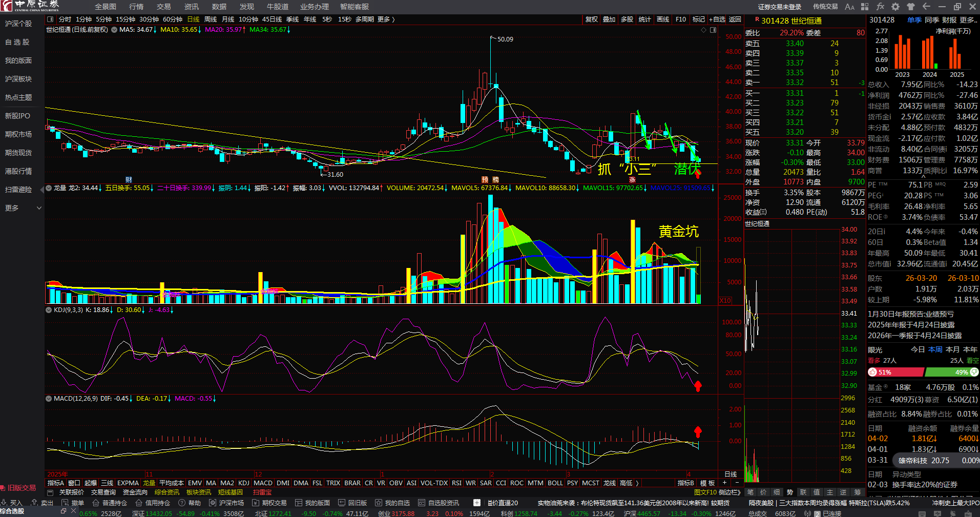Toggle the main chart MA indicator circle
The image size is (980, 517).
(114, 30)
